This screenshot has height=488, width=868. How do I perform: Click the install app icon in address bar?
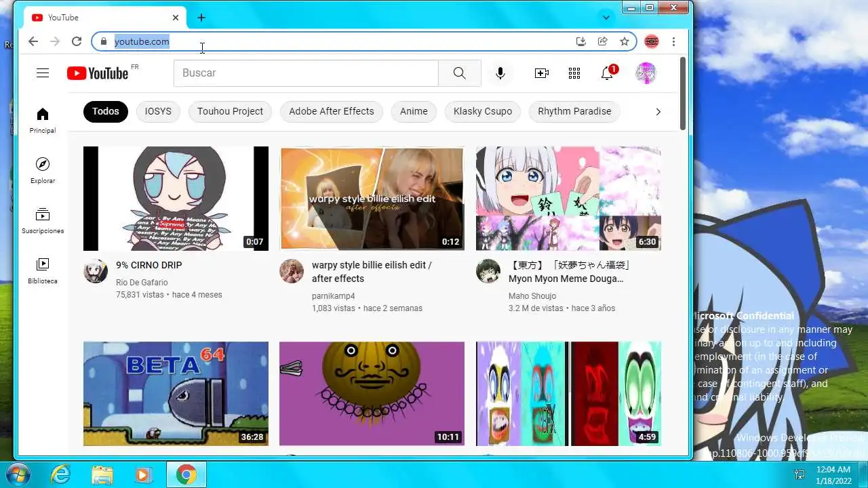(581, 41)
